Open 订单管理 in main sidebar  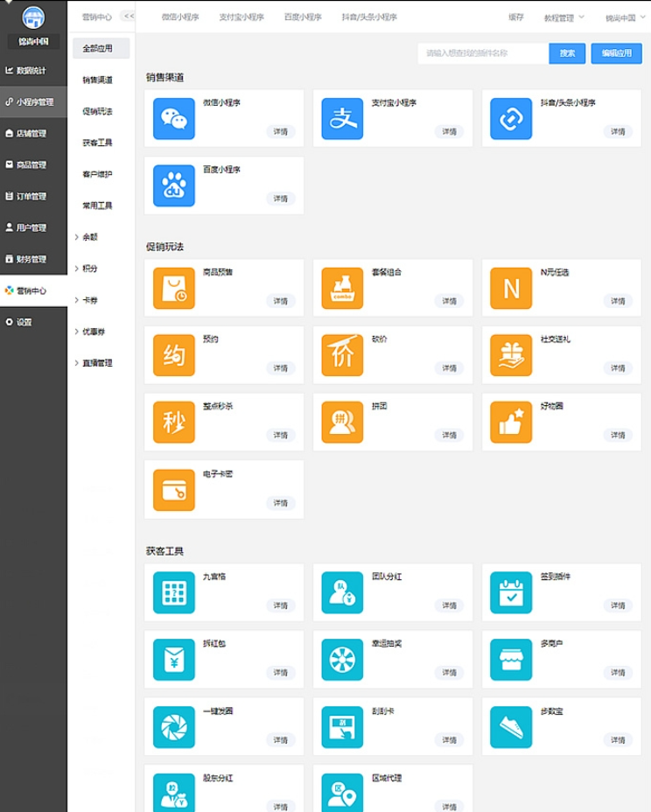coord(33,196)
